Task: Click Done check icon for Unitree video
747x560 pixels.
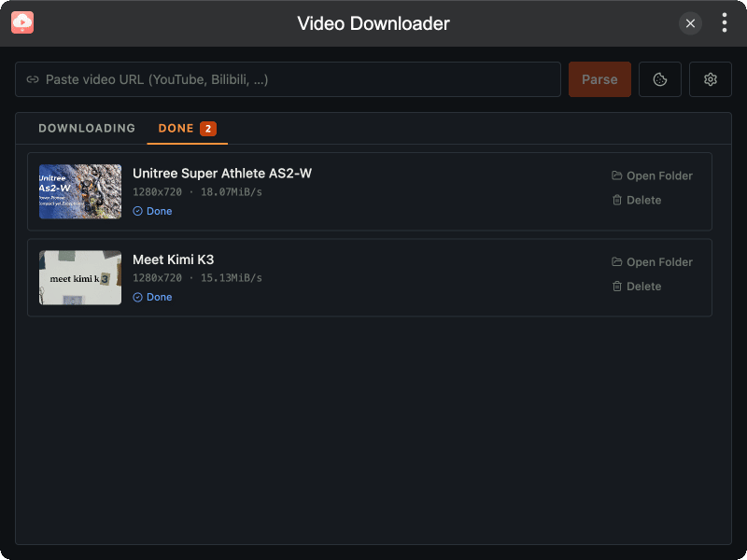Action: pos(137,211)
